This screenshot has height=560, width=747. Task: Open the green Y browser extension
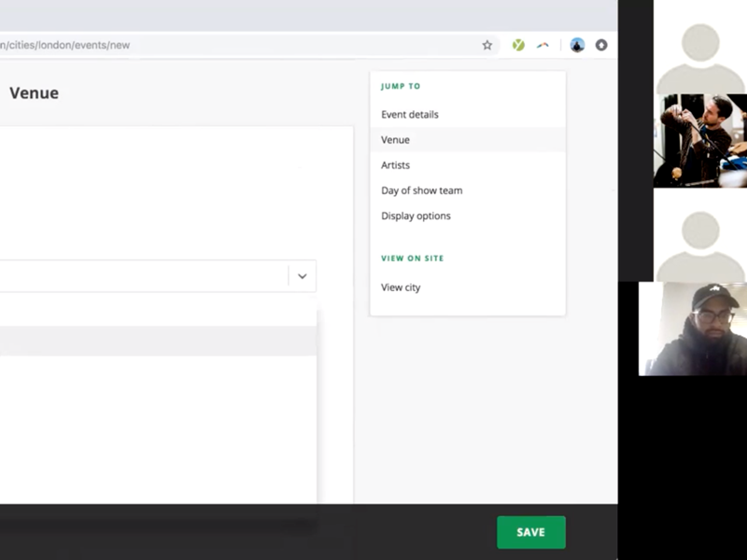click(x=518, y=45)
